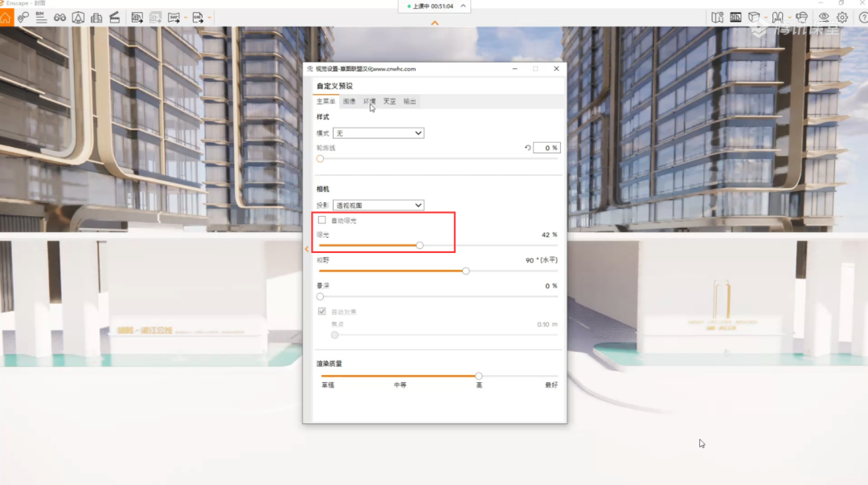Set render quality to 草稿
868x485 pixels.
pos(328,385)
